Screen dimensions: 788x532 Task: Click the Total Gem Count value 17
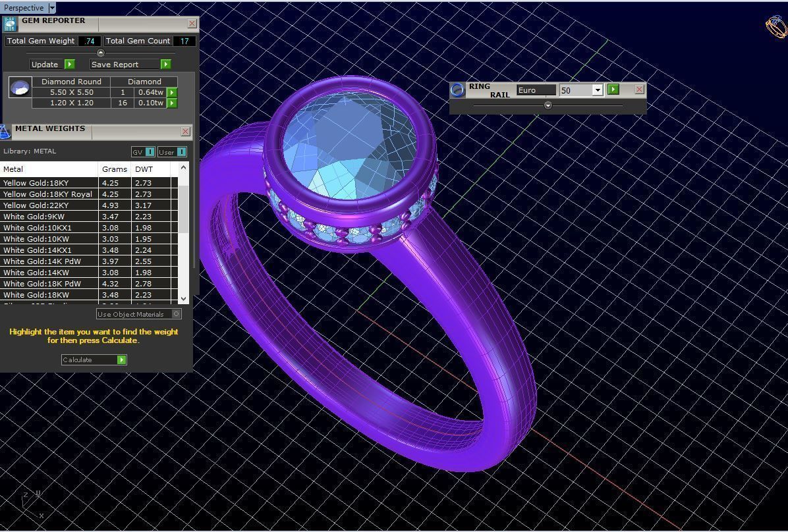coord(184,41)
